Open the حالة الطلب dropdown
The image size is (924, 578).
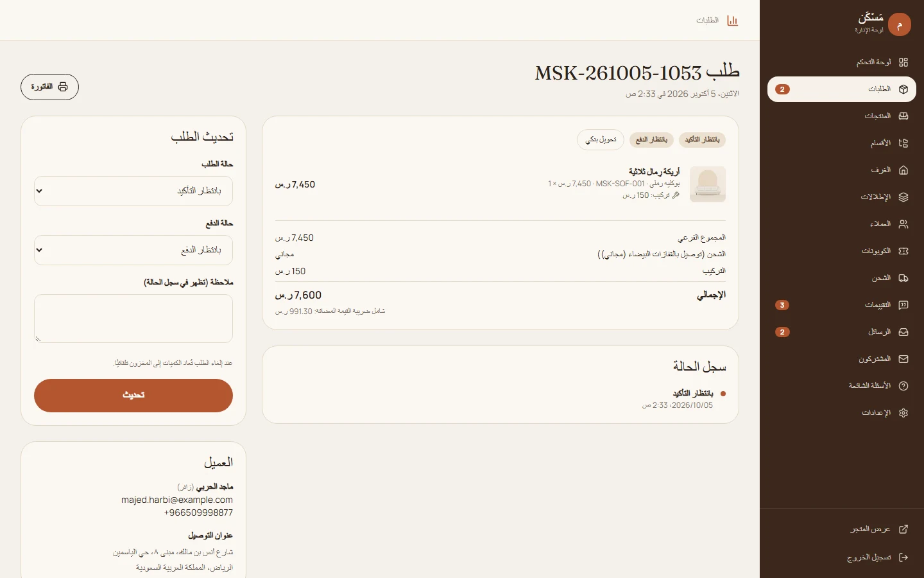[133, 191]
